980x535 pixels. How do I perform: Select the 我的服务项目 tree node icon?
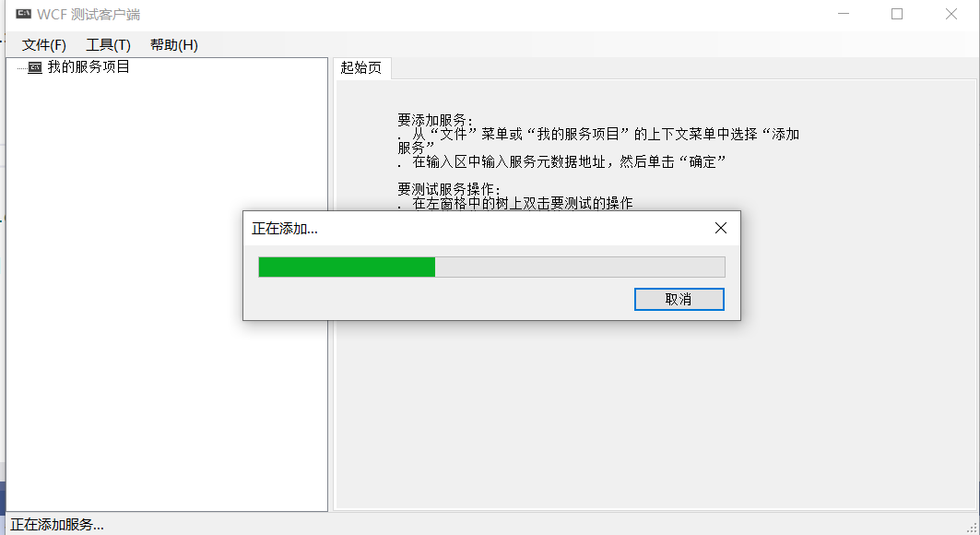(x=35, y=67)
